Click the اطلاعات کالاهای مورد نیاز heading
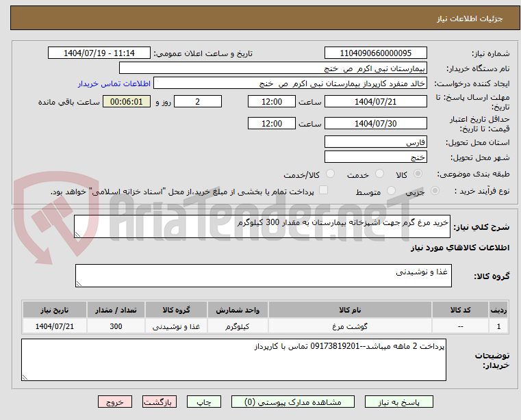 click(460, 248)
